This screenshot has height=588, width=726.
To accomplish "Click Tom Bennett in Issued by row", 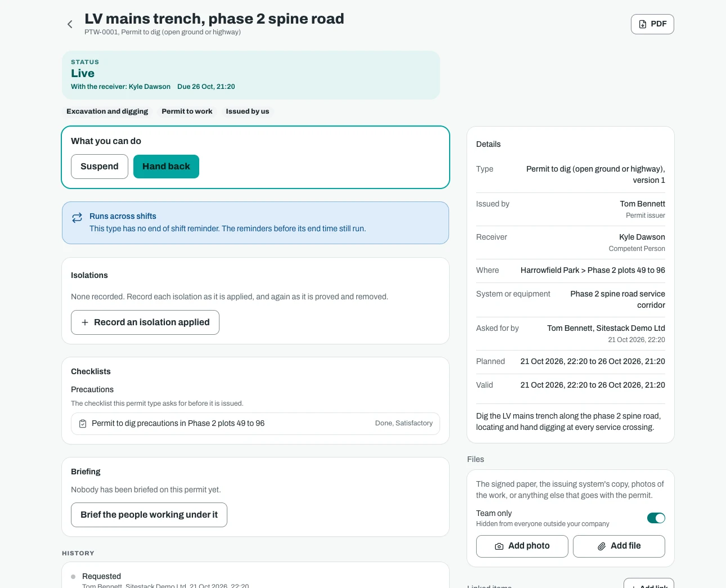I will point(643,204).
